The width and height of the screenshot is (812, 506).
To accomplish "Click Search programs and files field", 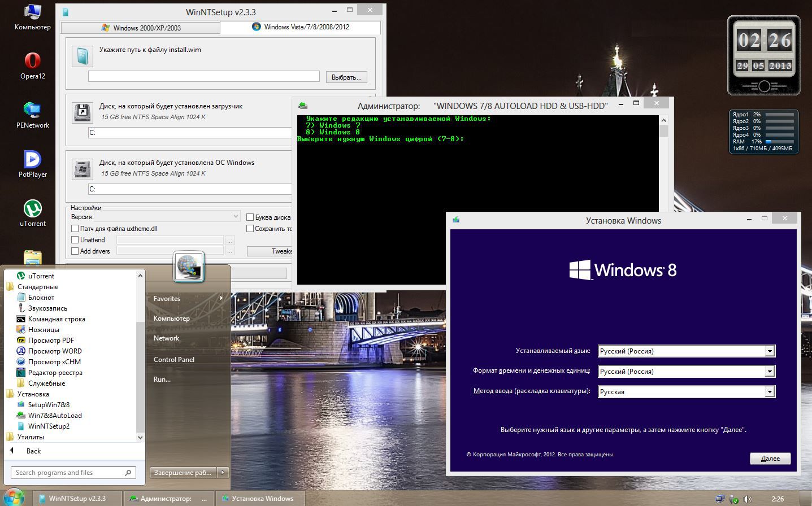I will (x=73, y=473).
